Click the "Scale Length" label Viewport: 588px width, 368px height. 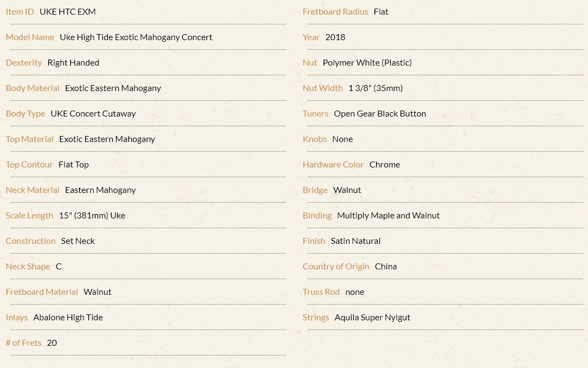pyautogui.click(x=30, y=216)
